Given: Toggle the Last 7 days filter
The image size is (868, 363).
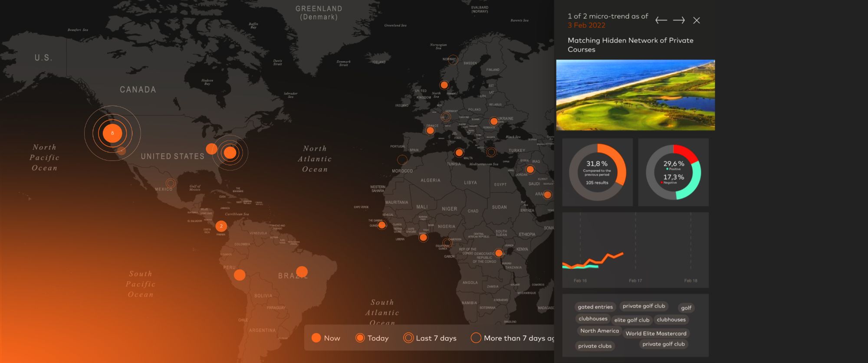Looking at the screenshot, I should [430, 338].
